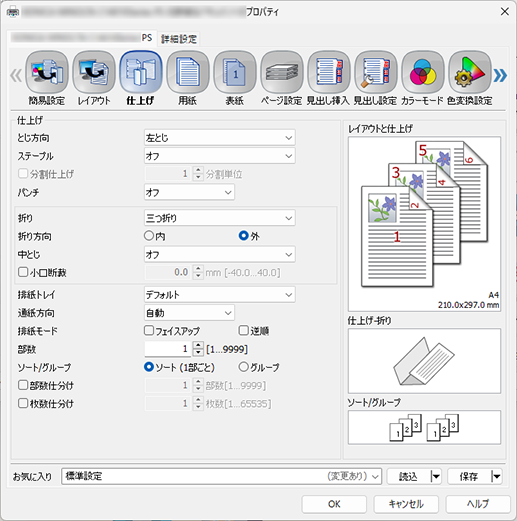Select 外 folding direction radio button
517x521 pixels.
click(244, 236)
